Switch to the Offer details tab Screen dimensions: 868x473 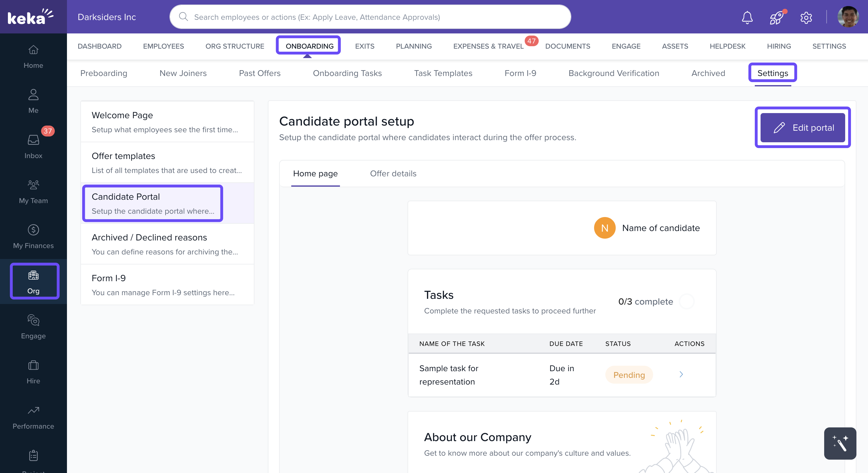393,173
